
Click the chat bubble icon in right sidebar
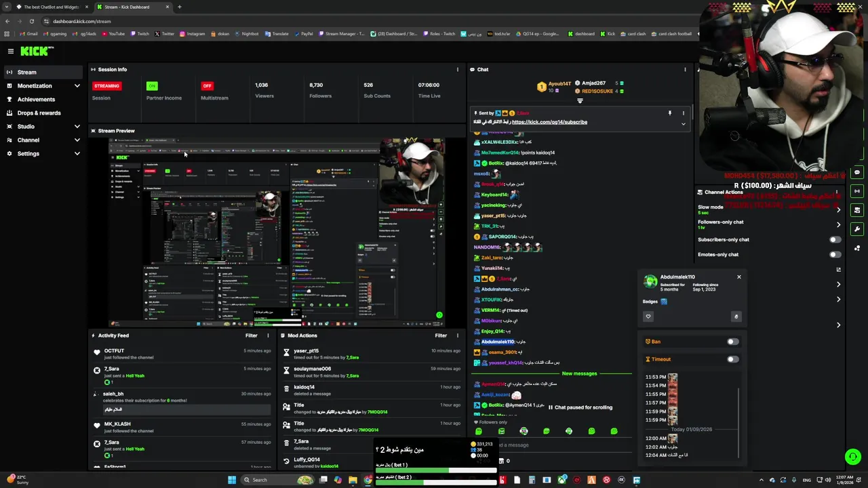(857, 172)
